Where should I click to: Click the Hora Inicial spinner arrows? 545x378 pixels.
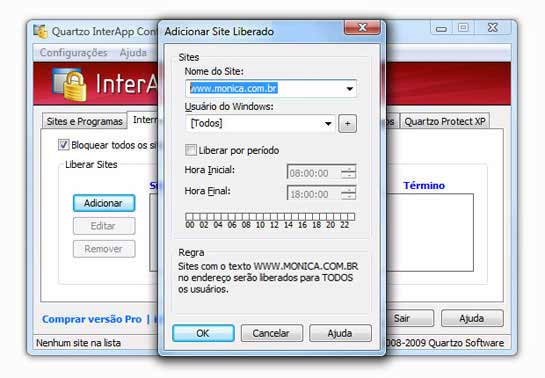[x=348, y=172]
